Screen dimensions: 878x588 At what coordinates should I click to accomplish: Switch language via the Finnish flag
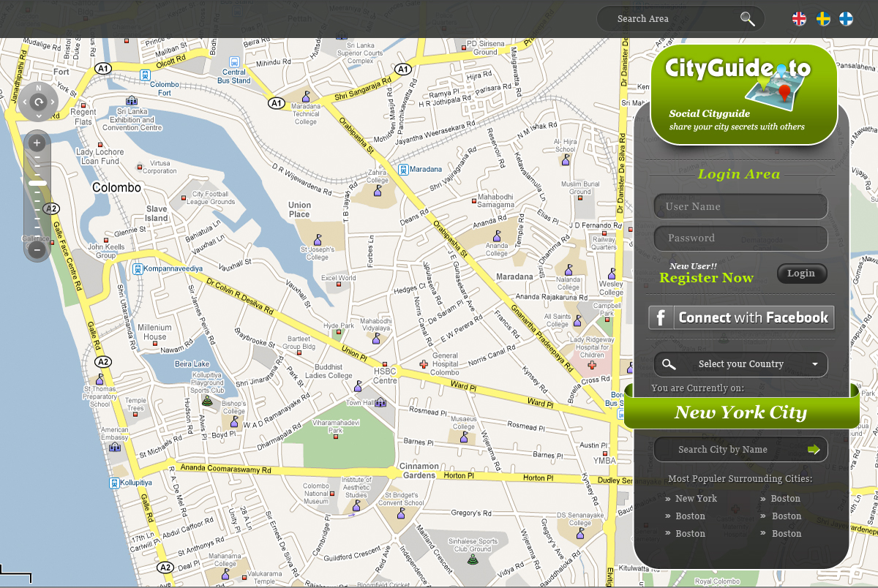(x=846, y=19)
